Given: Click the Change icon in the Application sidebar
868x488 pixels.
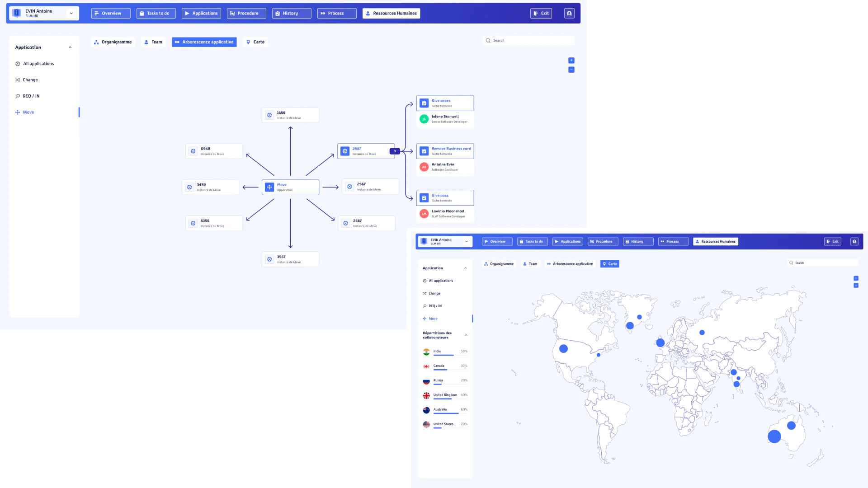Looking at the screenshot, I should [17, 80].
